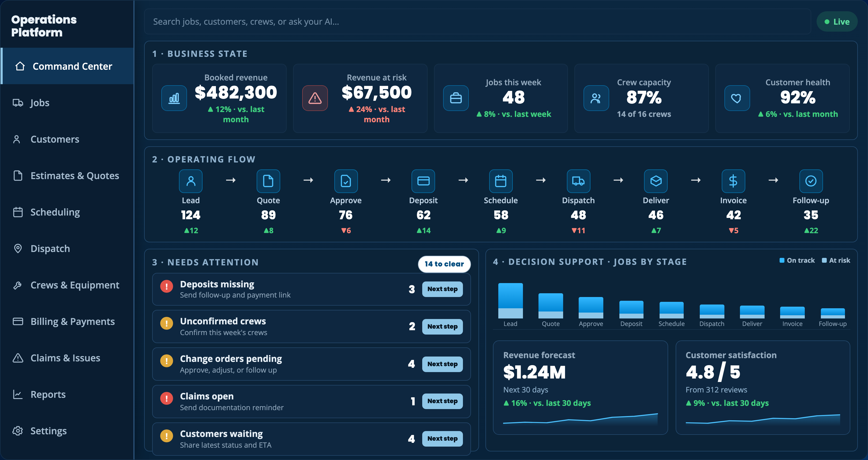Click the Booked revenue bar chart icon
This screenshot has height=460, width=868.
tap(174, 98)
